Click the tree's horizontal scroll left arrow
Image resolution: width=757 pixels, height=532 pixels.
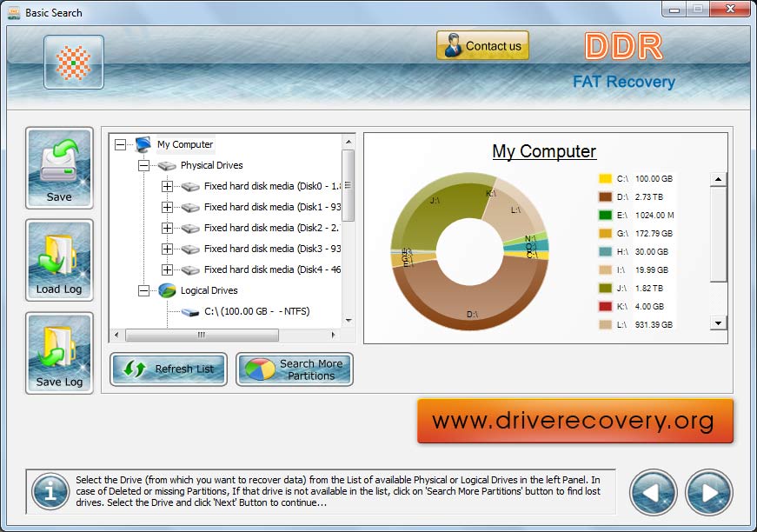click(x=116, y=335)
